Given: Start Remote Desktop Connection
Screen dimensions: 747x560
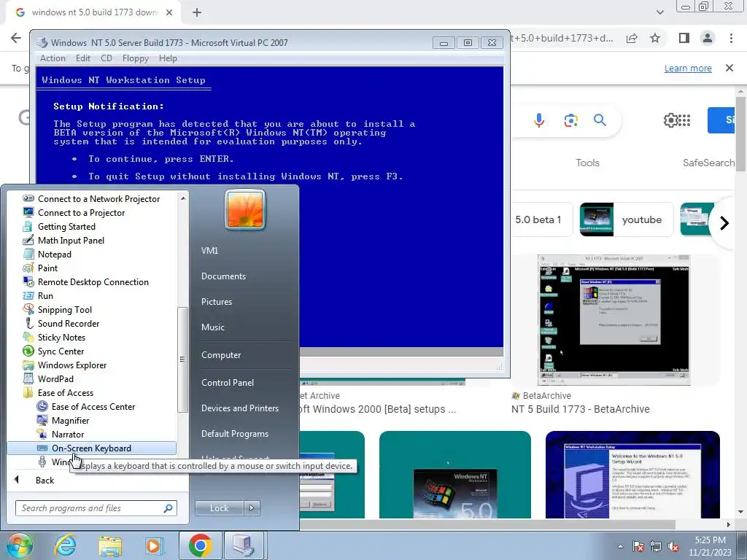Looking at the screenshot, I should tap(91, 282).
